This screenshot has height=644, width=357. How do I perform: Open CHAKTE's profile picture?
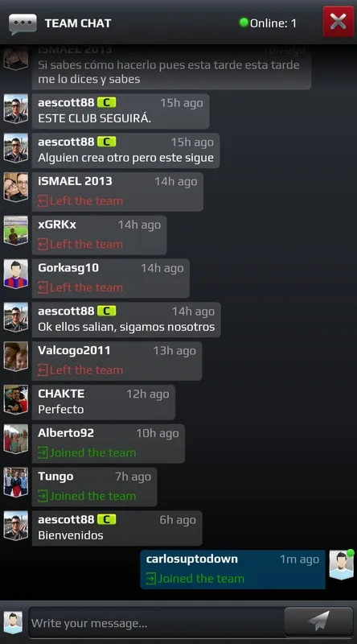click(x=15, y=399)
